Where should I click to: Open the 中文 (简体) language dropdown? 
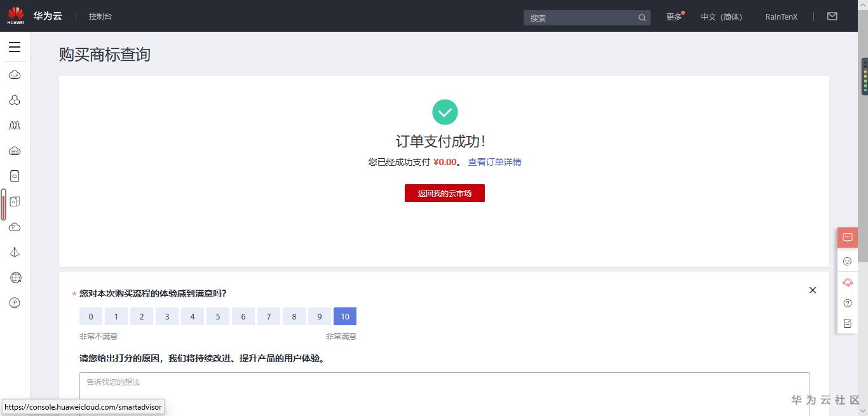coord(721,17)
